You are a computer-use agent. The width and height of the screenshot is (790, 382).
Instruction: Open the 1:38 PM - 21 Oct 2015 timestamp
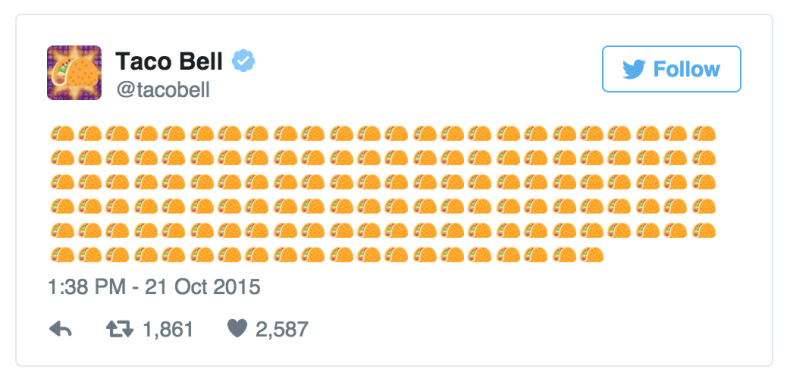coord(154,287)
